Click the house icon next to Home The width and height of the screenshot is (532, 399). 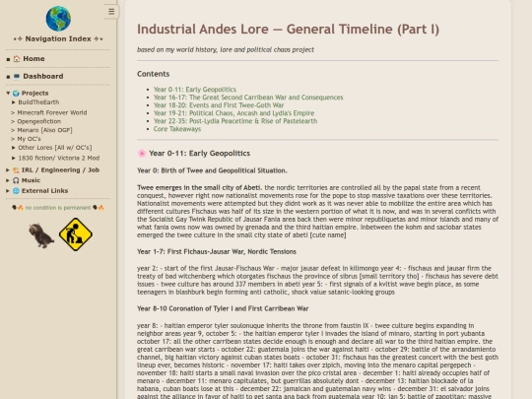17,59
